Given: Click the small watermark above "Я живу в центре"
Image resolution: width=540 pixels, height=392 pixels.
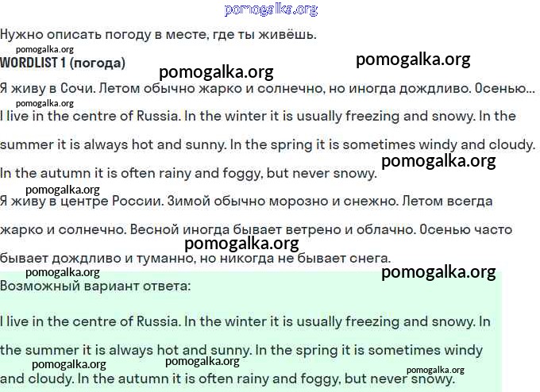Looking at the screenshot, I should click(x=63, y=190).
